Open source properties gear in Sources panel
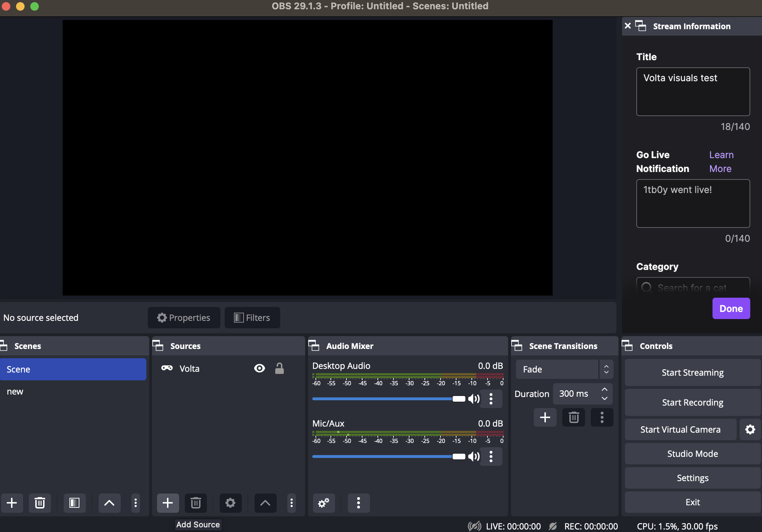Image resolution: width=762 pixels, height=532 pixels. coord(230,503)
